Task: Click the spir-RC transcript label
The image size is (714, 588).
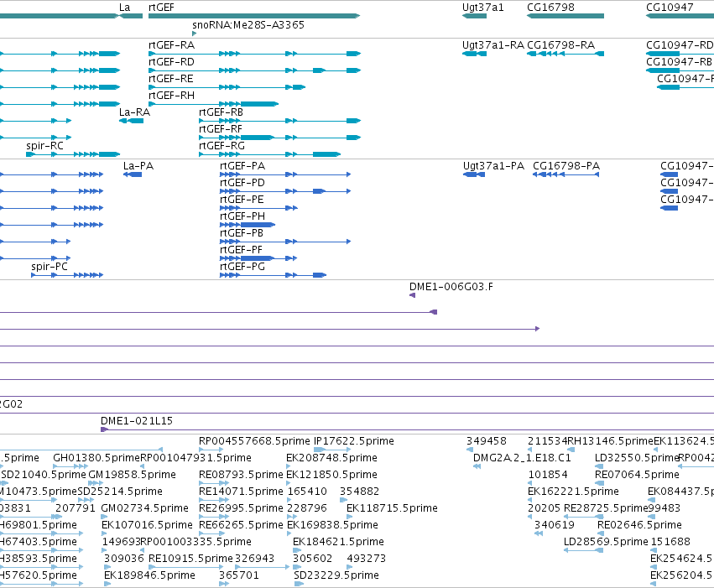Action: (44, 146)
